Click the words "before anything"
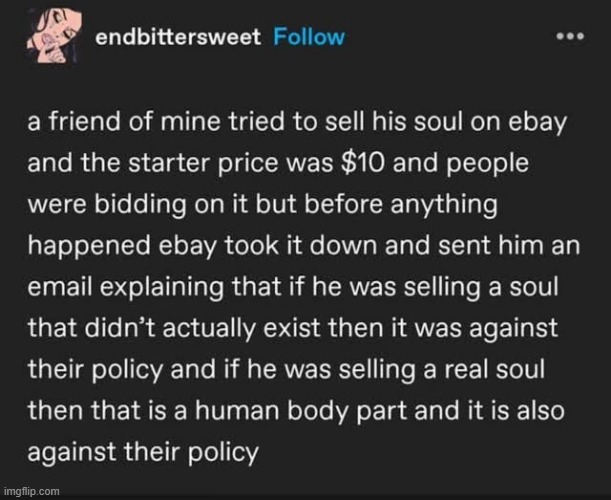 coord(401,205)
